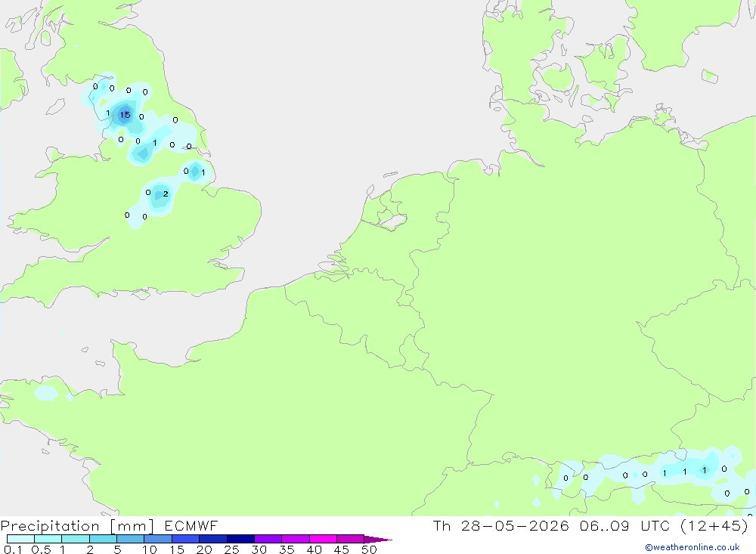The image size is (756, 554).
Task: Click the 30–35 mm violet legend swatch
Action: click(x=268, y=539)
